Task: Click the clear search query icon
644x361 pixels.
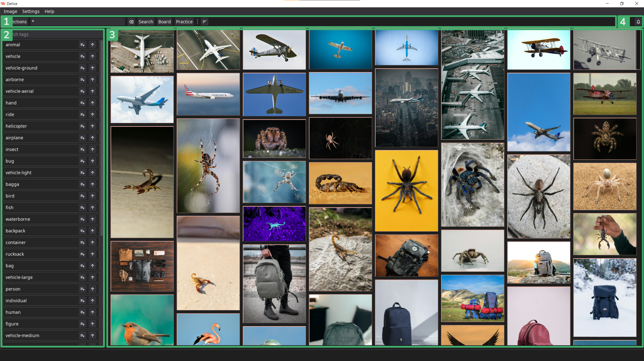Action: pos(131,22)
